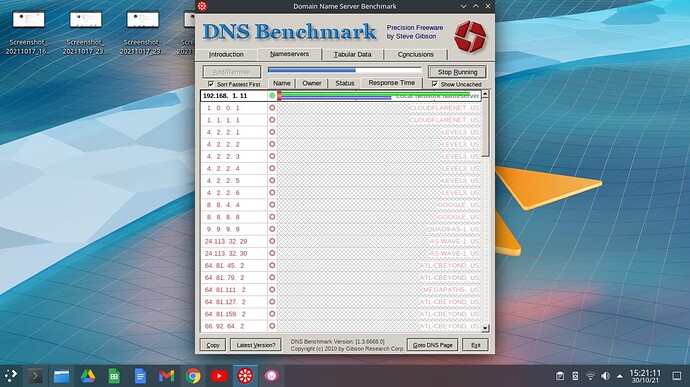Click the Add/Remove button
The height and width of the screenshot is (387, 690).
coord(231,72)
